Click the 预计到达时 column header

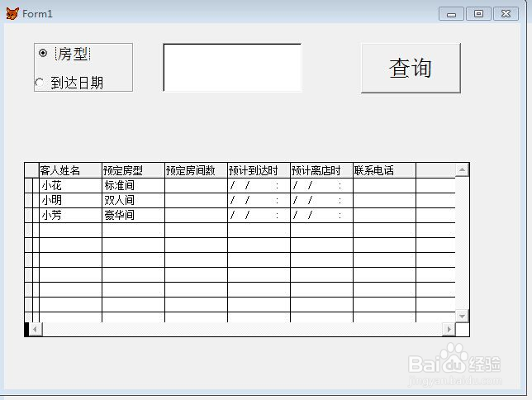[259, 170]
